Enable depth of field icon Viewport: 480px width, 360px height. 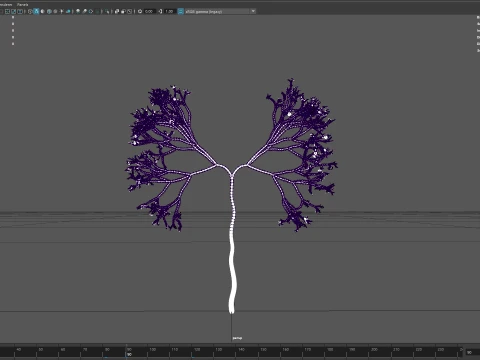click(x=97, y=11)
